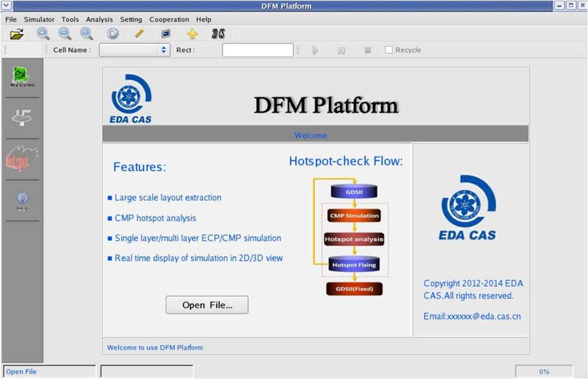Viewport: 588px width, 379px height.
Task: Click the GDSII(Fixed) flow node
Action: click(x=355, y=289)
